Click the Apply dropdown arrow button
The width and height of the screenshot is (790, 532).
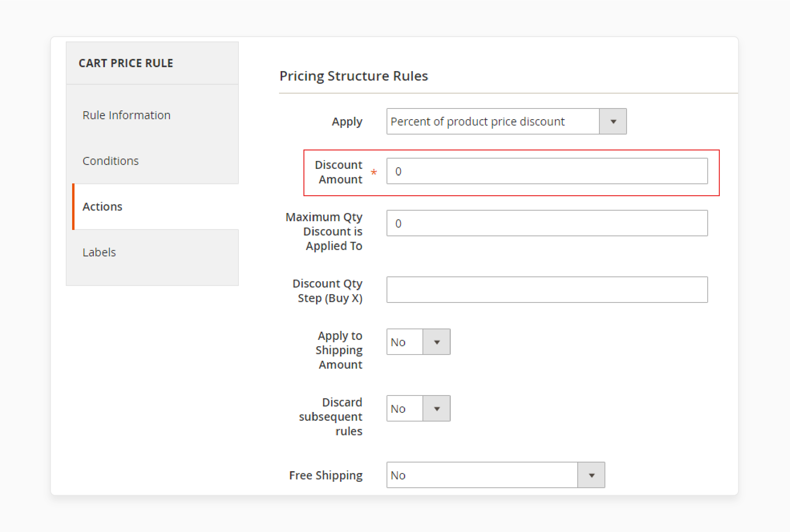click(x=613, y=122)
